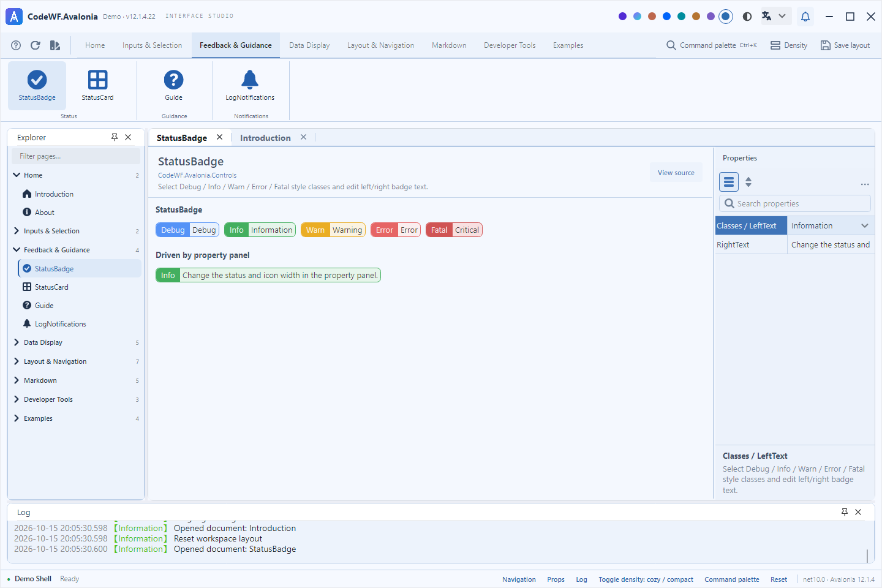
Task: Open notifications bell in the title bar
Action: point(805,17)
